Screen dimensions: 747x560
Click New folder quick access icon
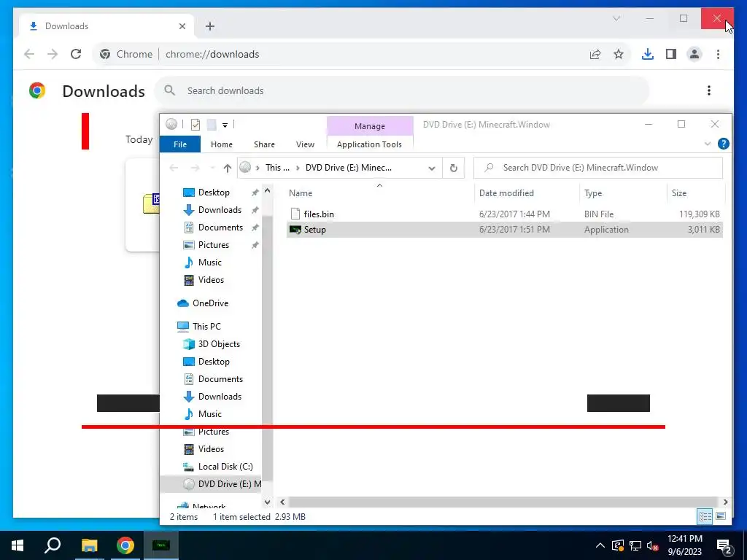pos(212,125)
